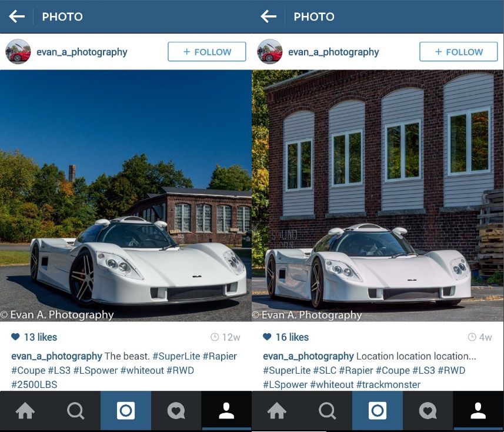
Task: Like the post with 13 likes heart
Action: click(x=15, y=337)
